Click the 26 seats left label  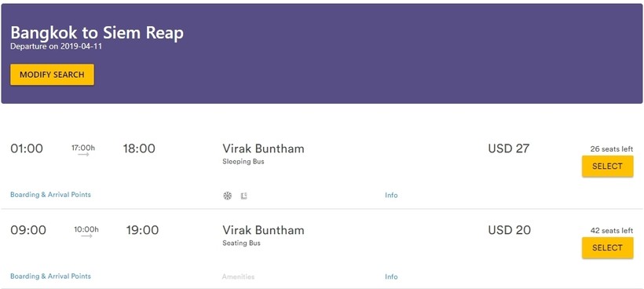pyautogui.click(x=612, y=149)
